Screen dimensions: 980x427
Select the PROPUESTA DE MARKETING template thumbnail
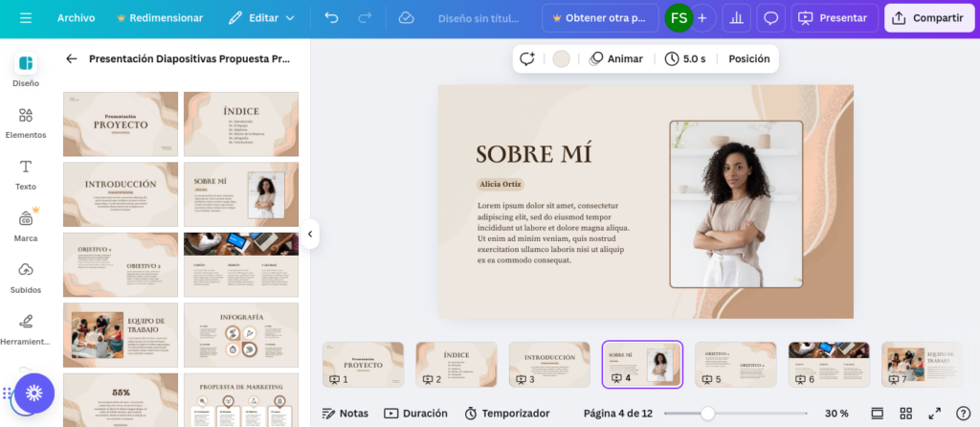click(241, 400)
